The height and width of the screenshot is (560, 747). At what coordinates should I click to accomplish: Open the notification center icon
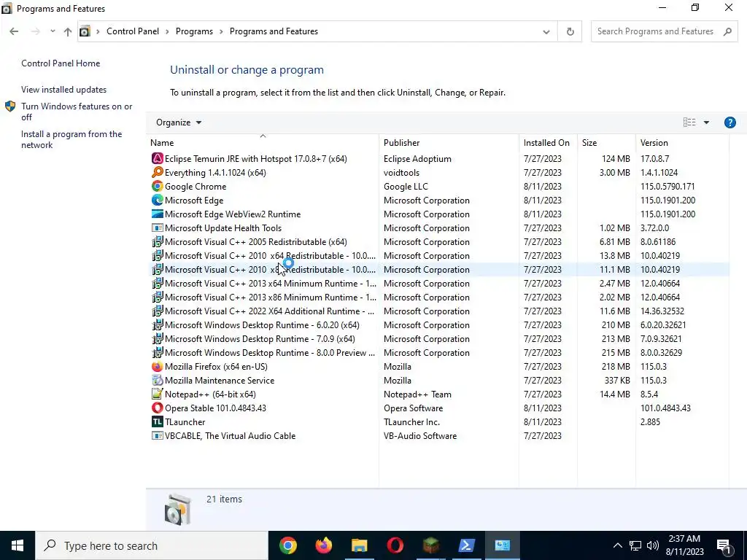[724, 545]
